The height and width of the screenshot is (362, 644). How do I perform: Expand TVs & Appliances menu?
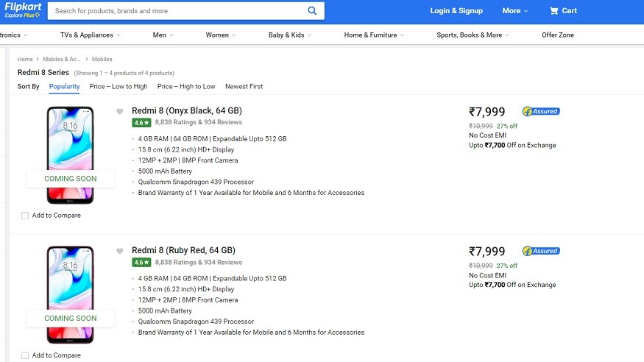91,35
